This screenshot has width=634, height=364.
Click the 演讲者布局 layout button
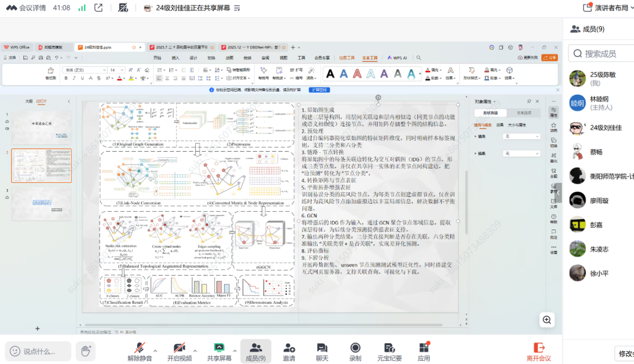click(x=607, y=8)
